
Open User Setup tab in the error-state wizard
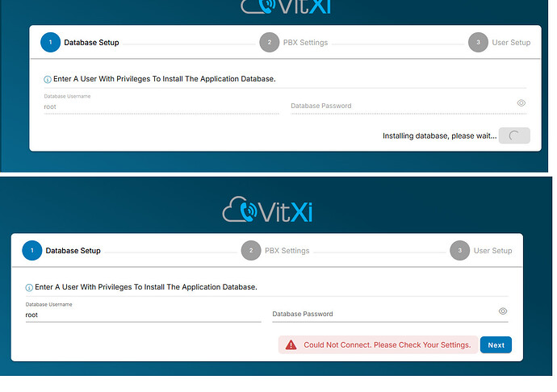click(492, 251)
